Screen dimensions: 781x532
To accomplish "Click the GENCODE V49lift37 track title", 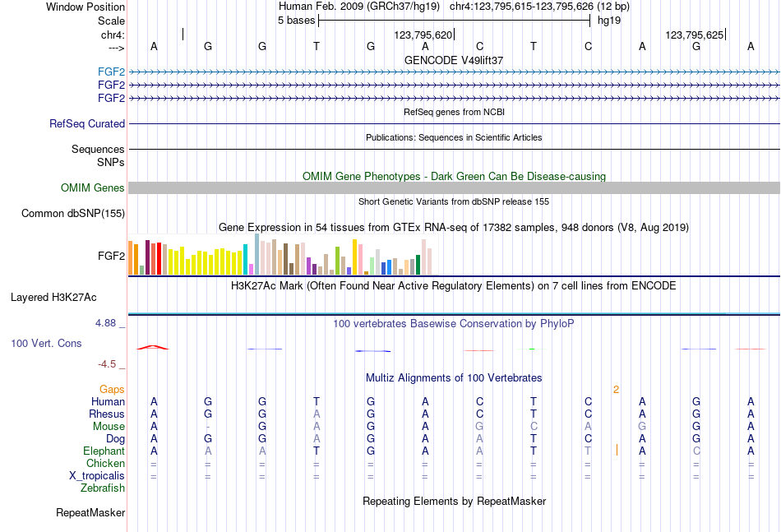I will (454, 60).
